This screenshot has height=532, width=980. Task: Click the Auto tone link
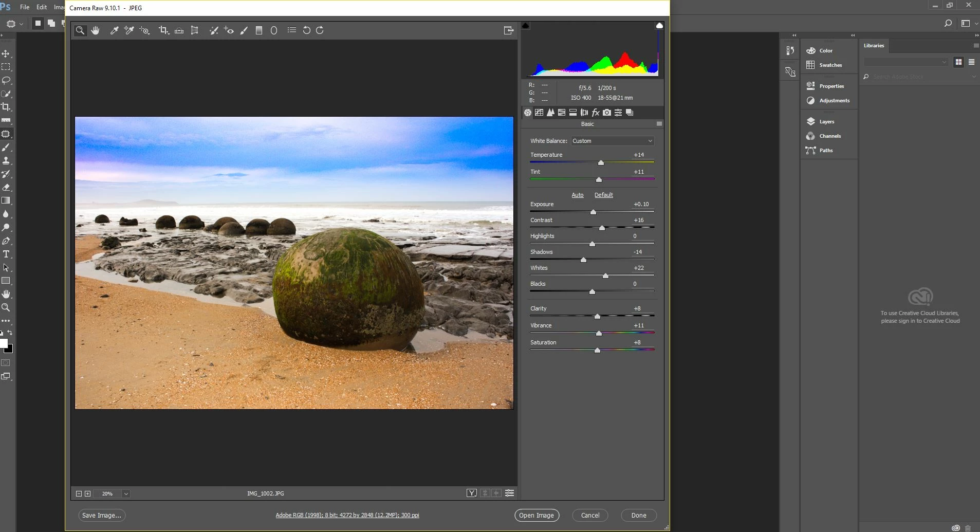tap(578, 195)
